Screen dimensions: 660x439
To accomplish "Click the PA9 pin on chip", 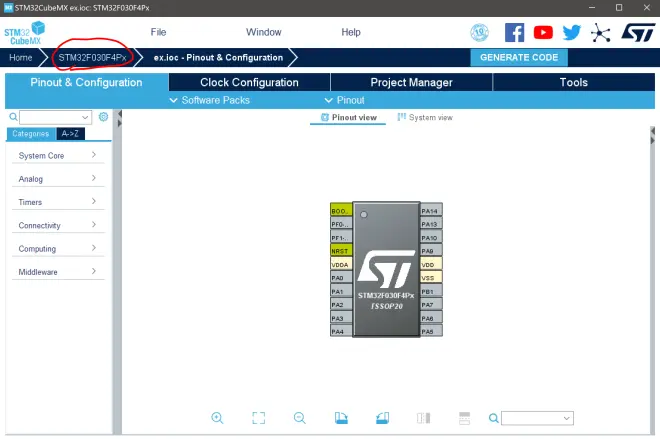I will [x=431, y=250].
